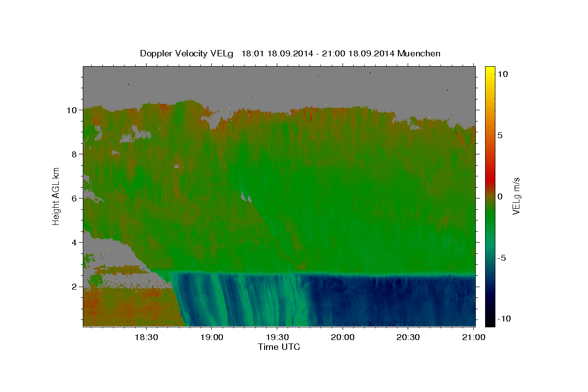Image resolution: width=588 pixels, height=392 pixels.
Task: Click the height axis value 2
Action: [x=75, y=287]
